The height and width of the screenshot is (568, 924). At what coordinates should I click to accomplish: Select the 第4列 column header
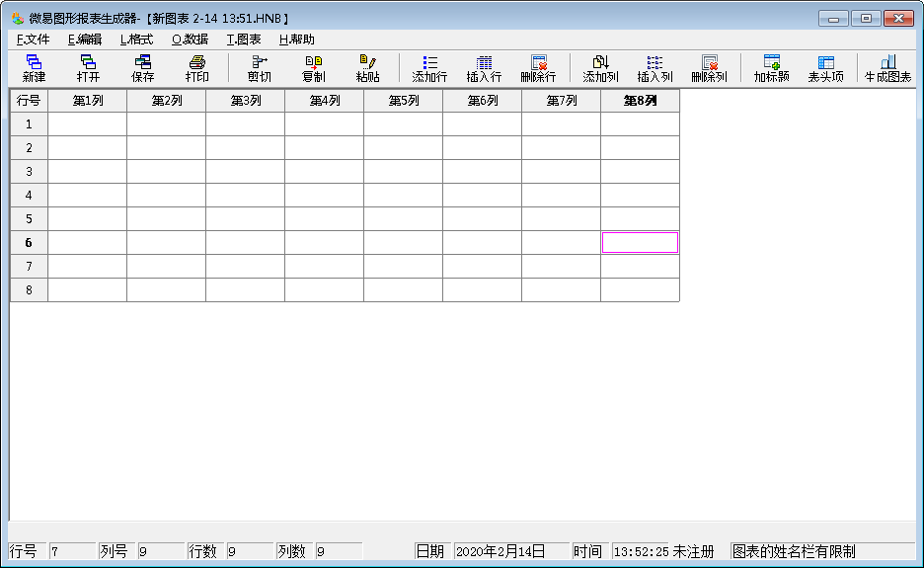tap(324, 101)
